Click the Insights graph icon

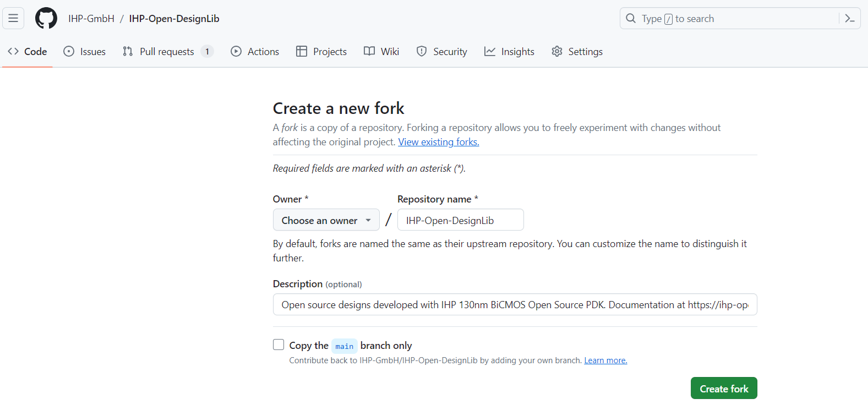click(490, 51)
